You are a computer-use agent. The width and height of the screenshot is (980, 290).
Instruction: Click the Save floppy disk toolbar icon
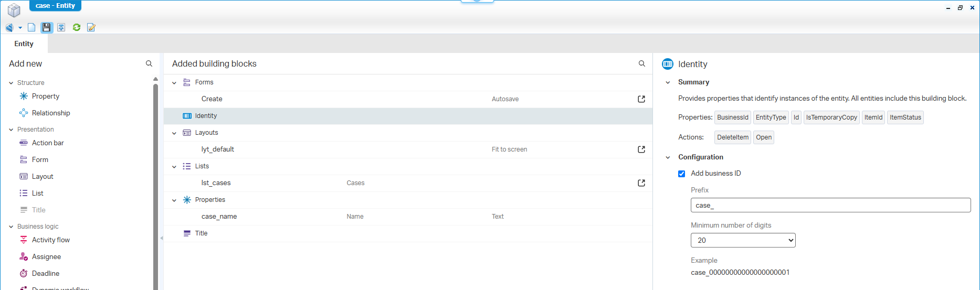point(47,27)
